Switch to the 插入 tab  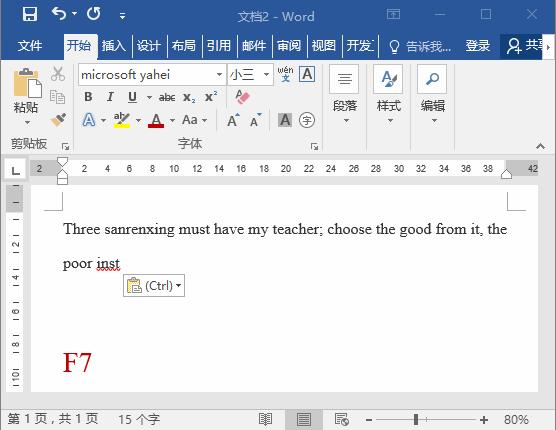(114, 46)
